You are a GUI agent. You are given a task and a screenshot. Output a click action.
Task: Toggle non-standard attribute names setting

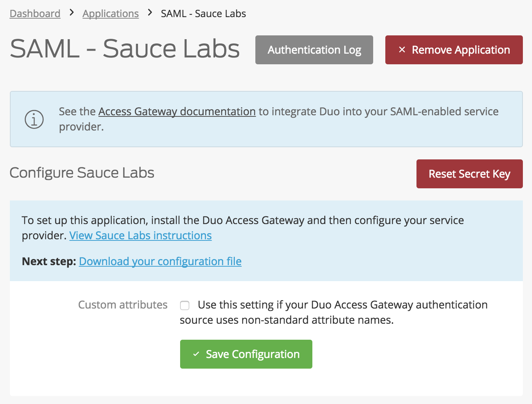[184, 305]
